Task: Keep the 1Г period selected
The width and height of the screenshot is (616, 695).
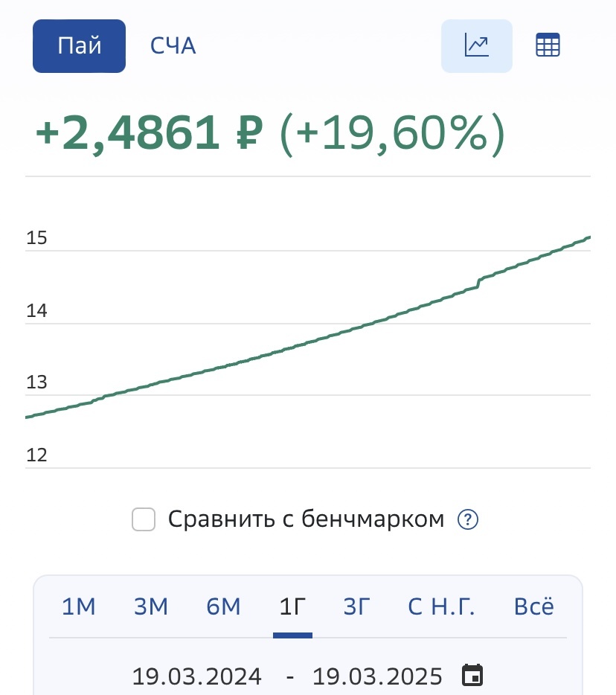Action: click(292, 606)
